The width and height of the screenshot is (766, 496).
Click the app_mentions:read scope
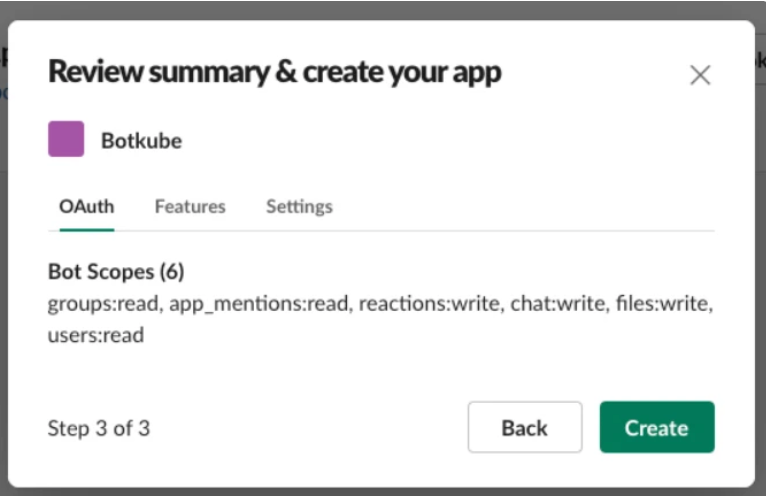click(259, 304)
